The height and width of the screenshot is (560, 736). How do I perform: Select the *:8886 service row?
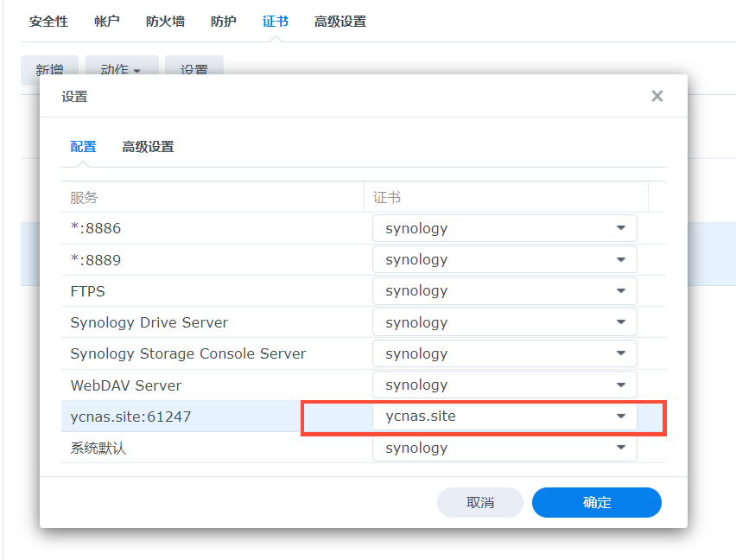point(364,228)
